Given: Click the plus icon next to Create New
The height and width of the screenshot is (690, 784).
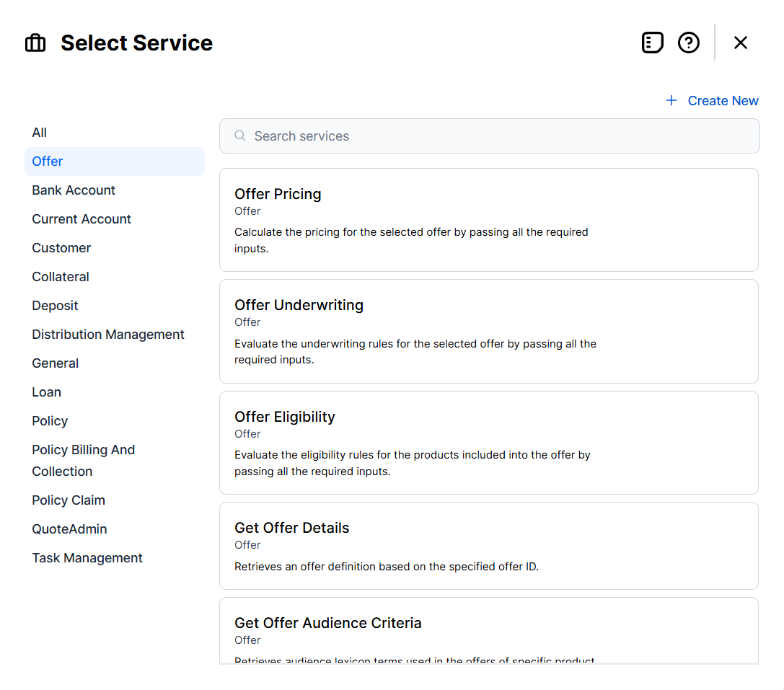Looking at the screenshot, I should (671, 101).
